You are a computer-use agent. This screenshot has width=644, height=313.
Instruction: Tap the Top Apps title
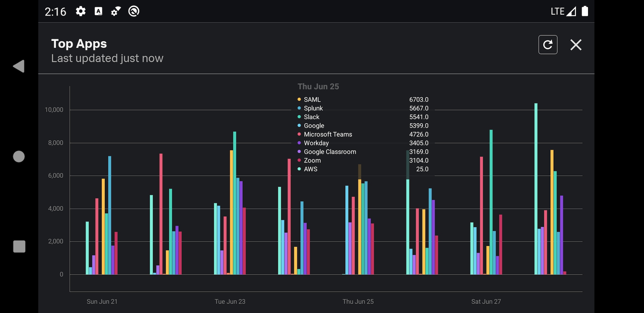pos(79,44)
